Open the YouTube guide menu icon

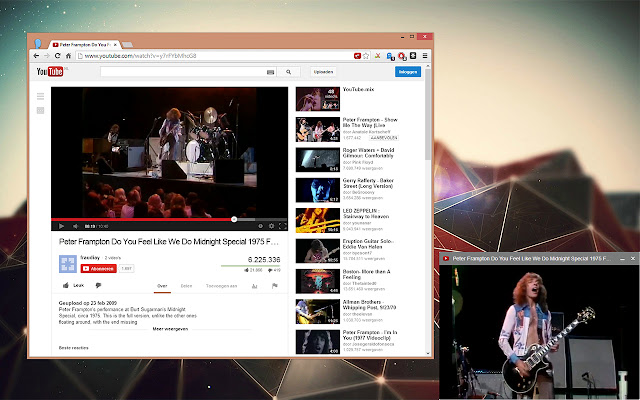pyautogui.click(x=40, y=96)
